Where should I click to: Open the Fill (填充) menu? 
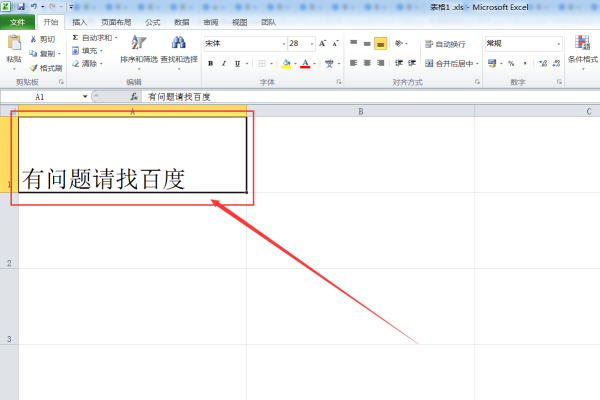pyautogui.click(x=87, y=51)
